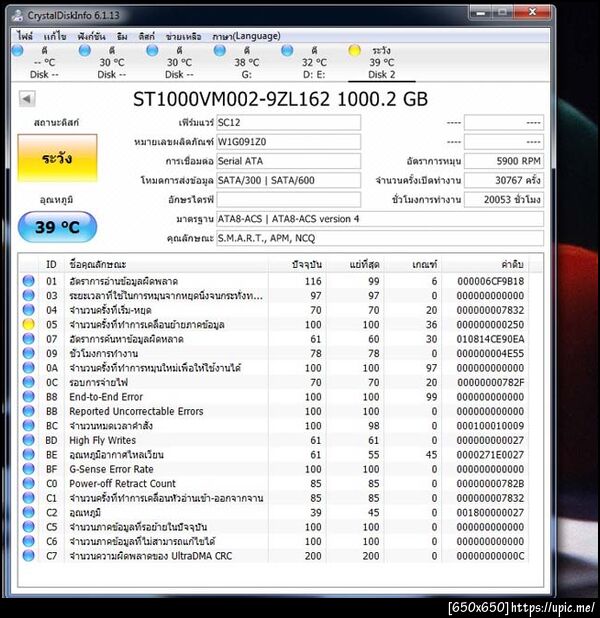Click the firmware field SC12

coord(289,123)
